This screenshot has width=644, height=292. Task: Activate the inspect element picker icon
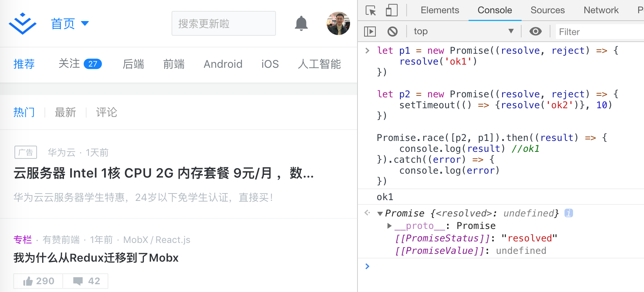(371, 10)
